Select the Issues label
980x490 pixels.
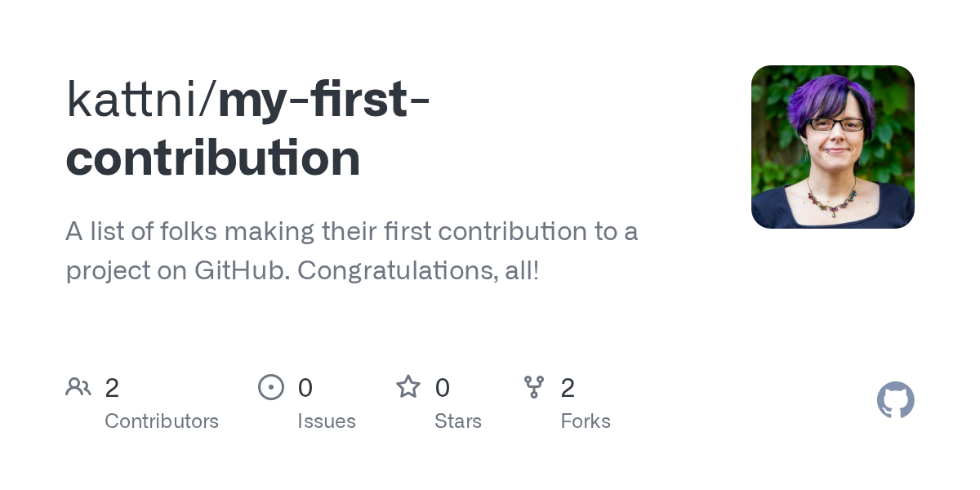click(327, 421)
